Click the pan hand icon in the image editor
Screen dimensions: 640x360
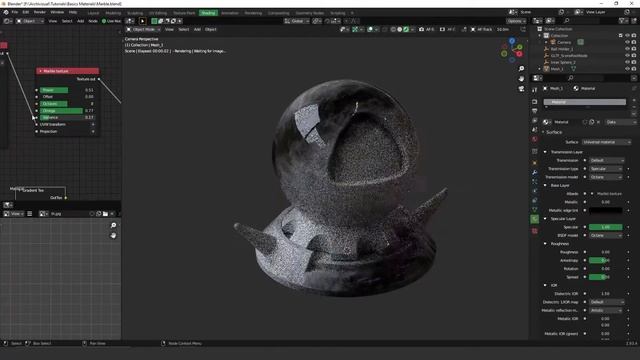coord(113,236)
